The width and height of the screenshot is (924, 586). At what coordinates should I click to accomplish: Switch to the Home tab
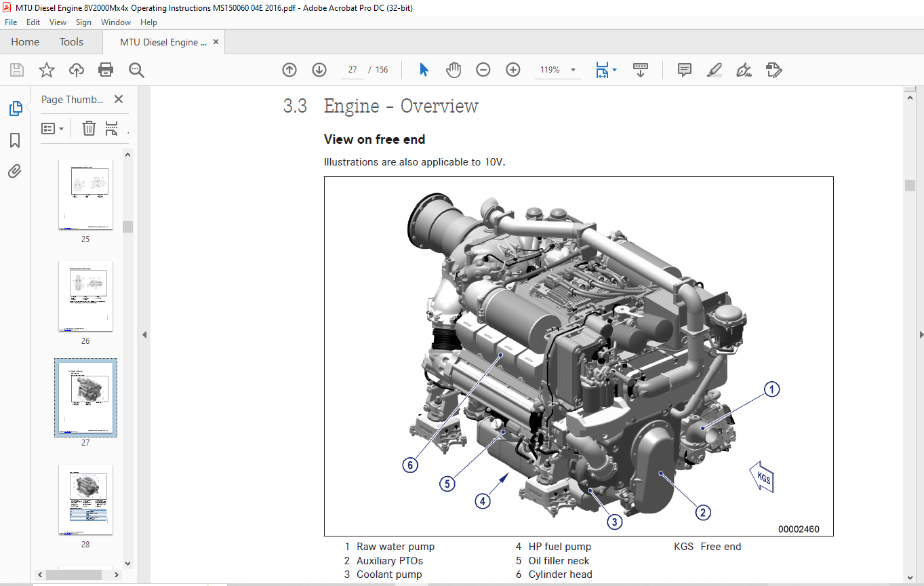pyautogui.click(x=25, y=42)
